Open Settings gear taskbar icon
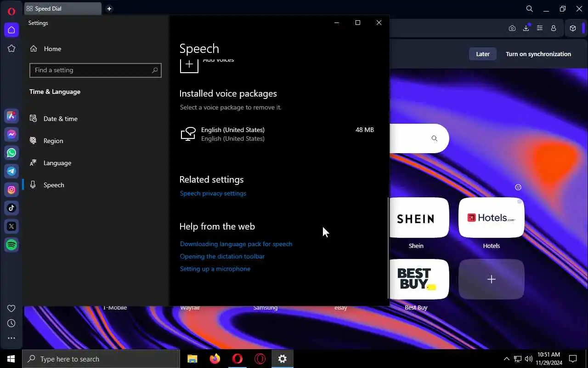Viewport: 588px width, 368px height. tap(283, 359)
